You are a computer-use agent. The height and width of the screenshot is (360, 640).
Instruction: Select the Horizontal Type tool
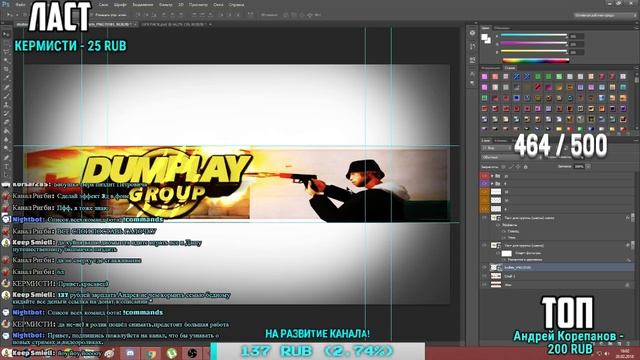6,167
